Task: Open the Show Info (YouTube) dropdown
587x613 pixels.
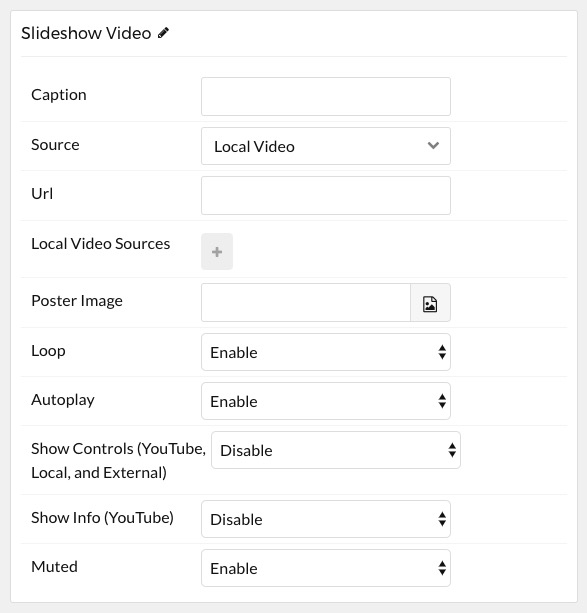Action: (x=326, y=519)
